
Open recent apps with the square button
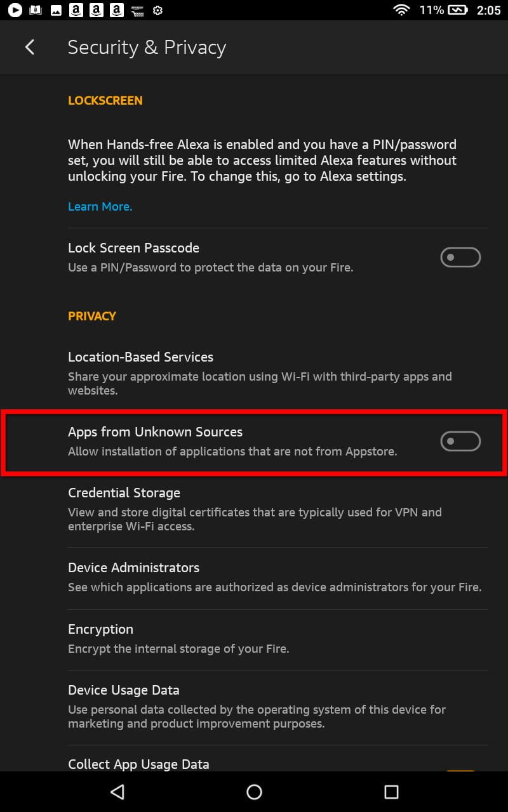(x=391, y=792)
